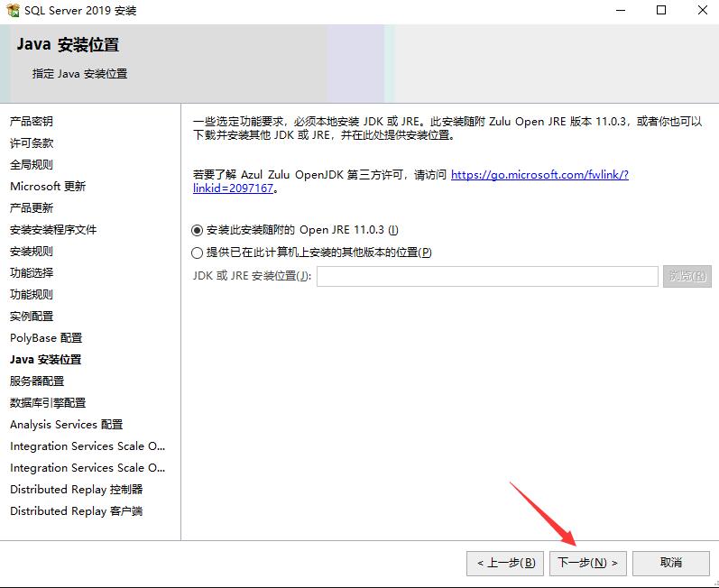Screen dimensions: 719x588
Task: Select Java 安装位置 step in sidebar
Action: [45, 360]
